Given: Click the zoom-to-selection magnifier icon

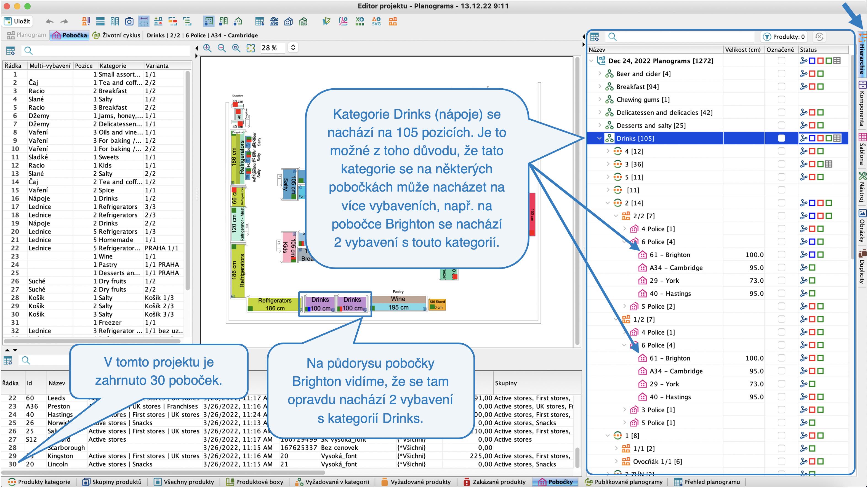Looking at the screenshot, I should pos(236,48).
